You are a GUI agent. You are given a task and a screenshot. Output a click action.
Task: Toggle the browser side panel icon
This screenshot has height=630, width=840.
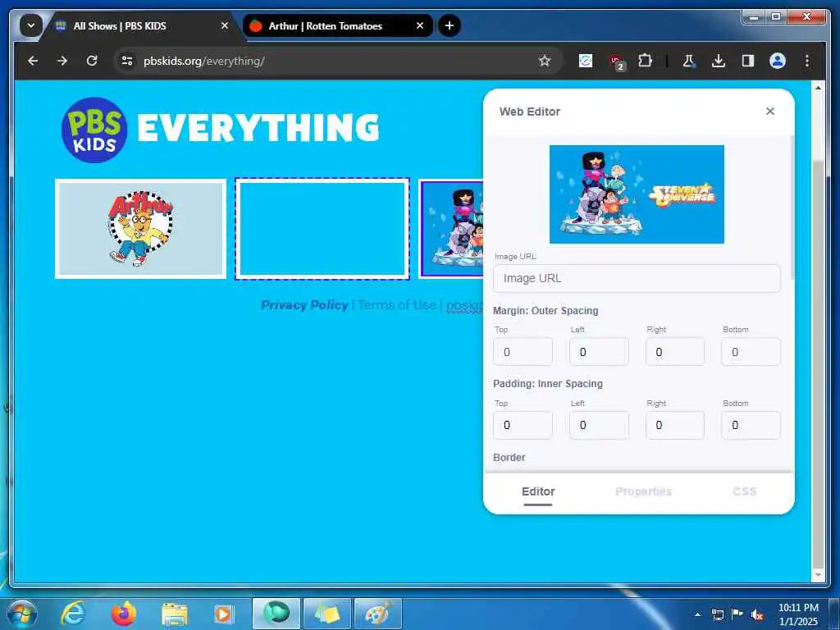point(748,61)
